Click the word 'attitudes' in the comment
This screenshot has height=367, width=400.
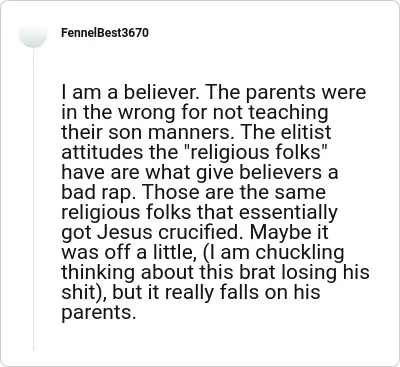[101, 152]
